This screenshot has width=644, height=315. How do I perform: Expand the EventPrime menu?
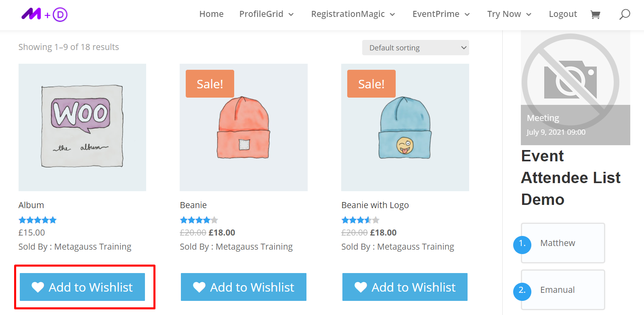(441, 14)
